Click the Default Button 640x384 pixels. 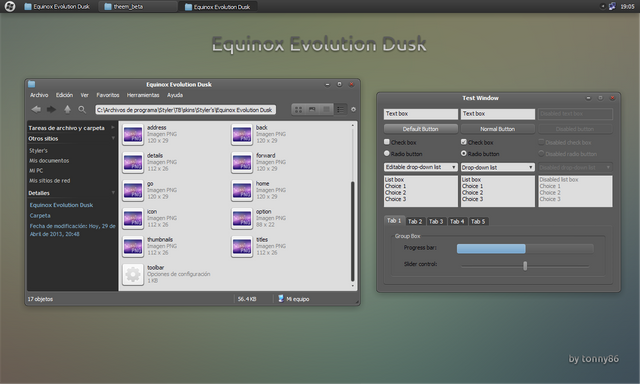point(420,129)
